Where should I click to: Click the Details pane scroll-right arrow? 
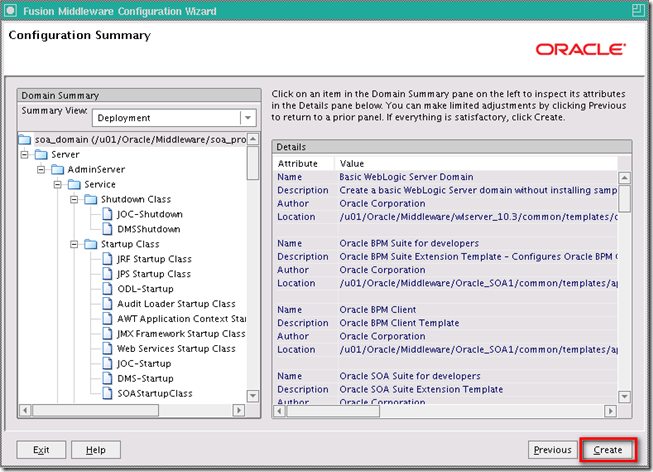(x=610, y=411)
